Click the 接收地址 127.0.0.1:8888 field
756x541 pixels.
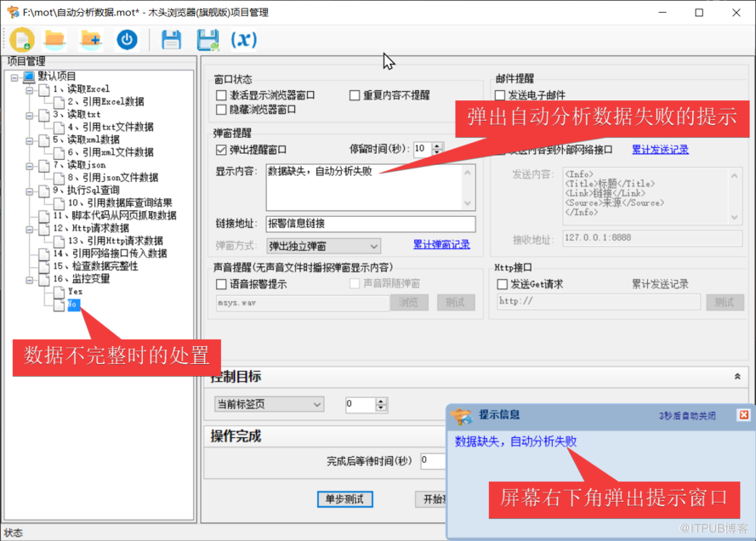click(652, 238)
